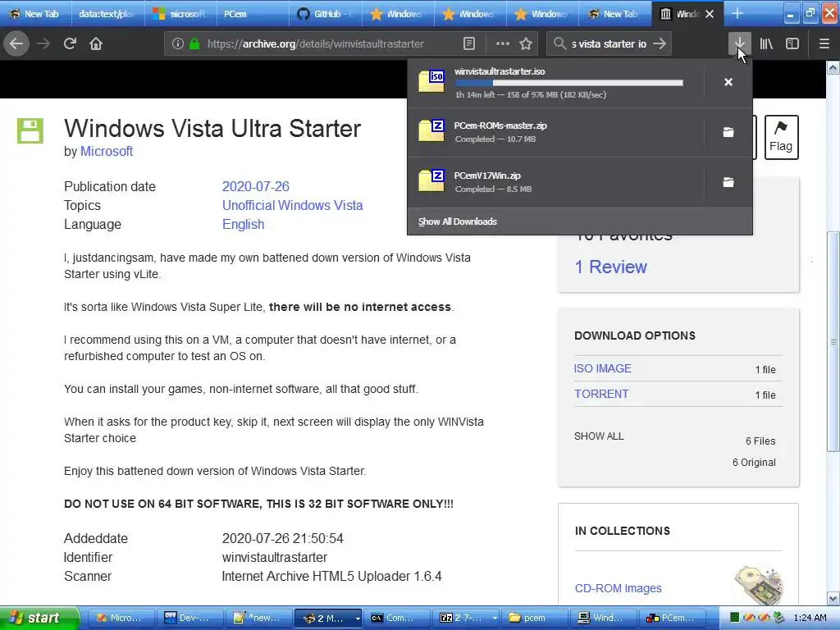Click the CD-ROM Images collection thumbnail

pyautogui.click(x=758, y=586)
